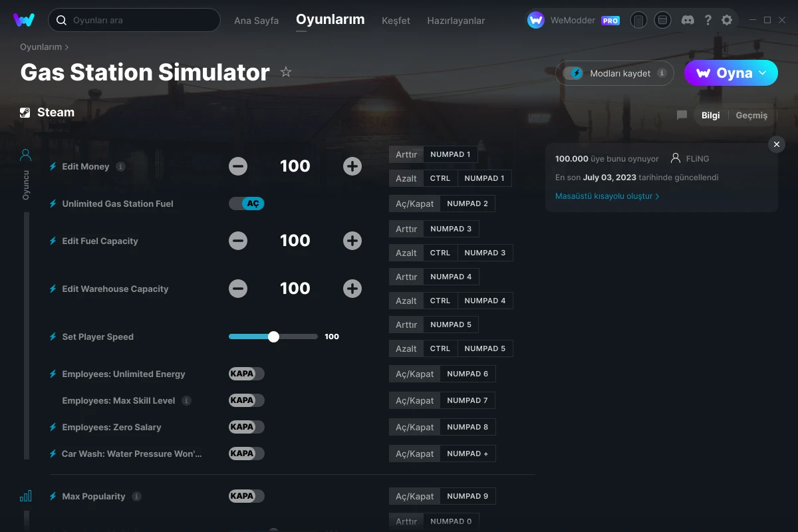Click the FLiNG author name

(x=698, y=159)
